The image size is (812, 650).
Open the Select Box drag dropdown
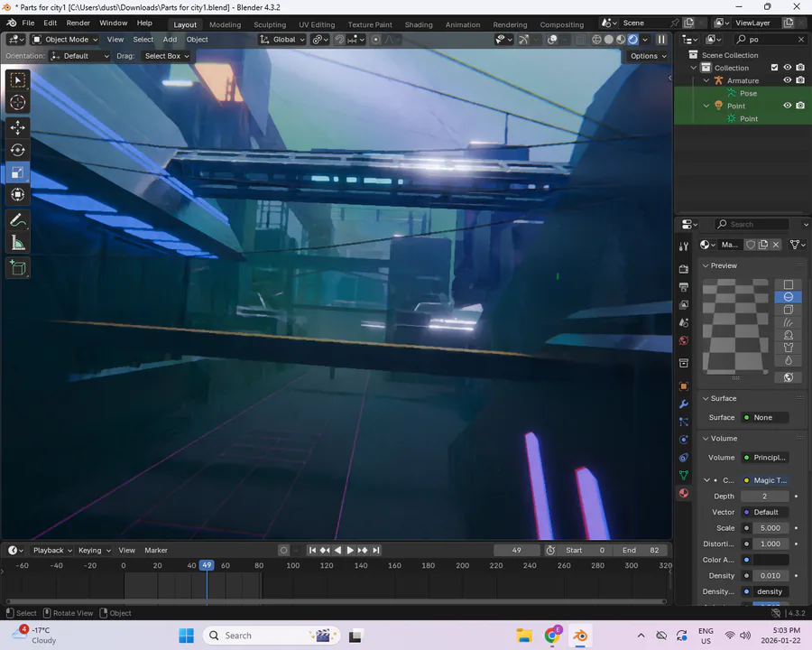(167, 56)
